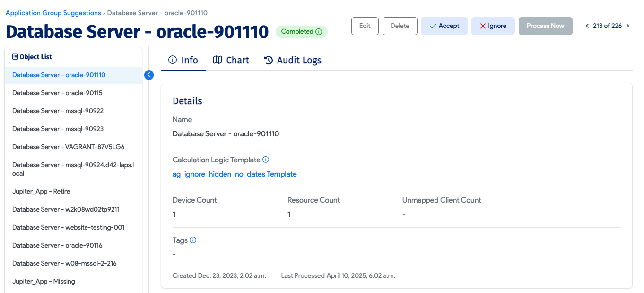Navigate to Application Group Suggestions breadcrumb
The image size is (644, 293).
(53, 13)
